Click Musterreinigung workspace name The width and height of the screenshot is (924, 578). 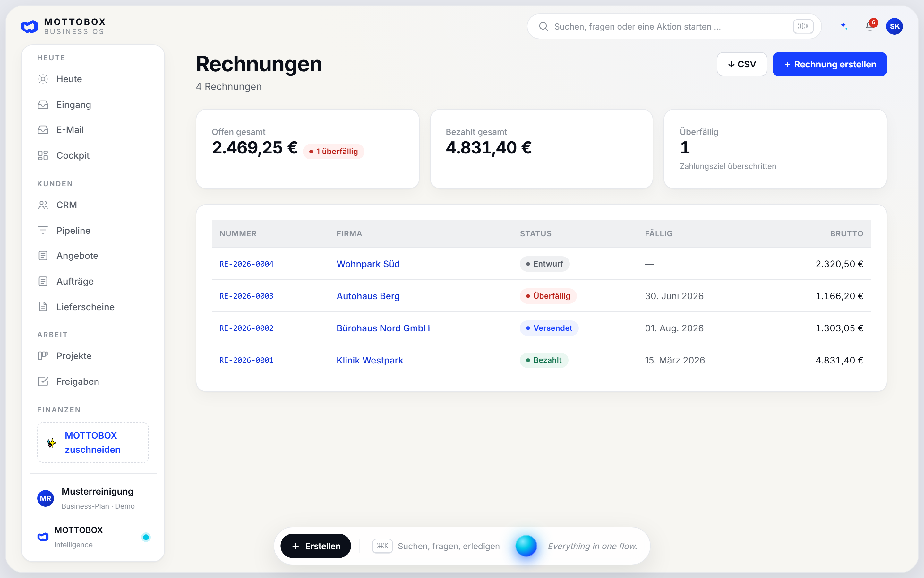tap(97, 491)
